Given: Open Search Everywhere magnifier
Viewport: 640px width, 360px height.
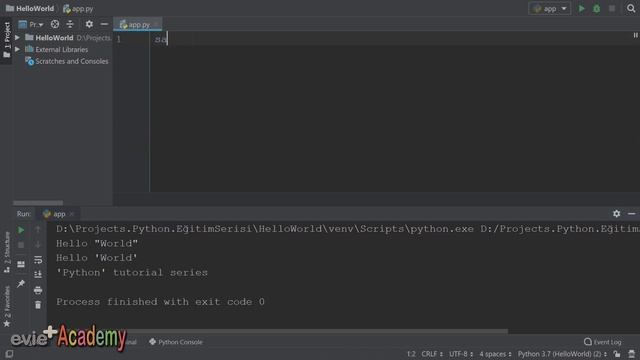Looking at the screenshot, I should [x=631, y=8].
